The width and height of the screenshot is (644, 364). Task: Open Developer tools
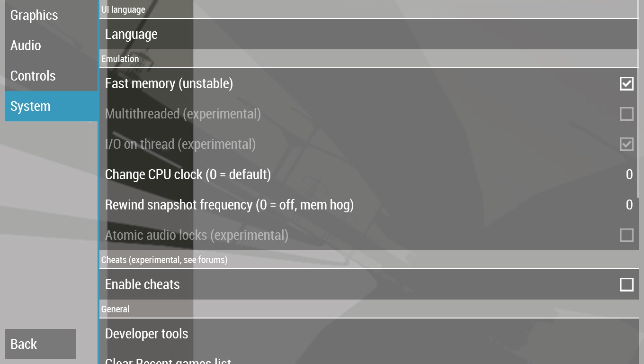click(x=147, y=334)
